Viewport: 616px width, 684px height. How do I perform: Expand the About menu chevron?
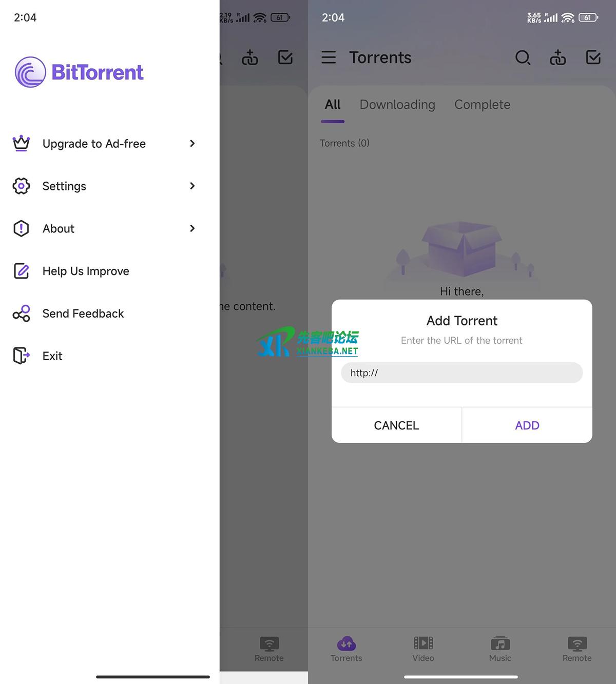[x=192, y=228]
